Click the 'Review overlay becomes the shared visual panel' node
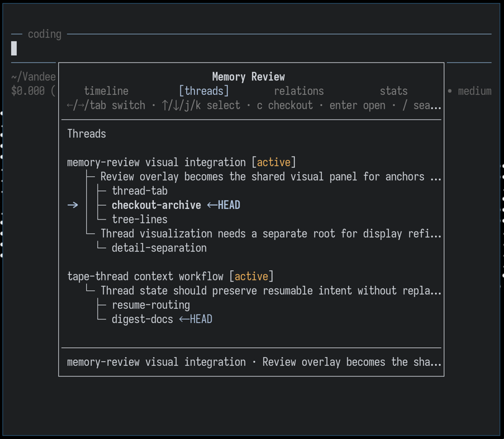Viewport: 504px width, 439px height. [271, 177]
